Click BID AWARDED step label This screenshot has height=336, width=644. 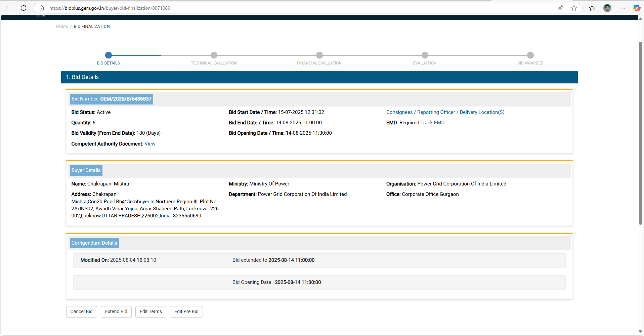[530, 63]
